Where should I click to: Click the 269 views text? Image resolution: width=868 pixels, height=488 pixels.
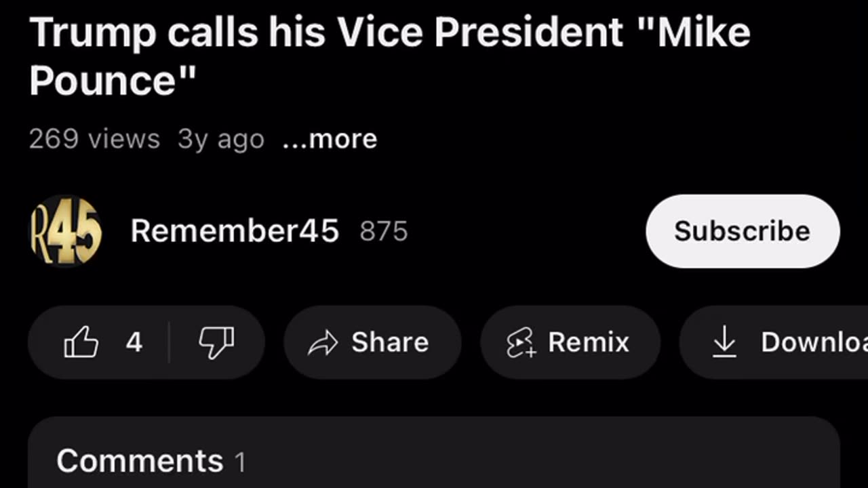click(94, 139)
